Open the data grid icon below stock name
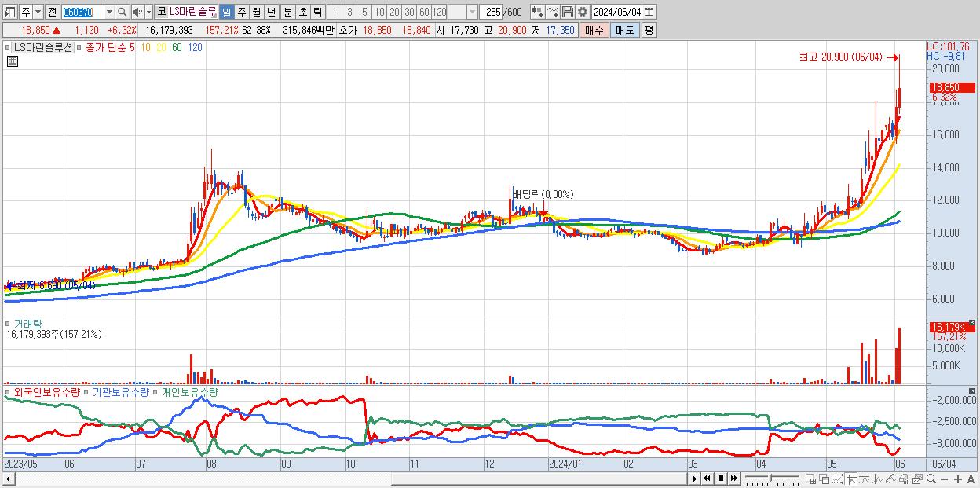 click(x=12, y=61)
